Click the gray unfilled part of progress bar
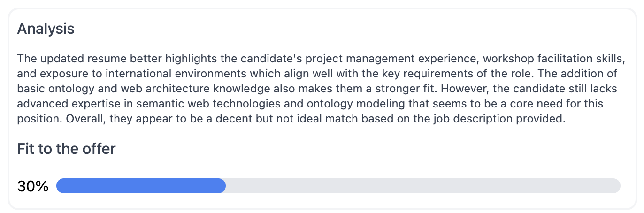Viewport: 644px width, 213px height. [422, 186]
